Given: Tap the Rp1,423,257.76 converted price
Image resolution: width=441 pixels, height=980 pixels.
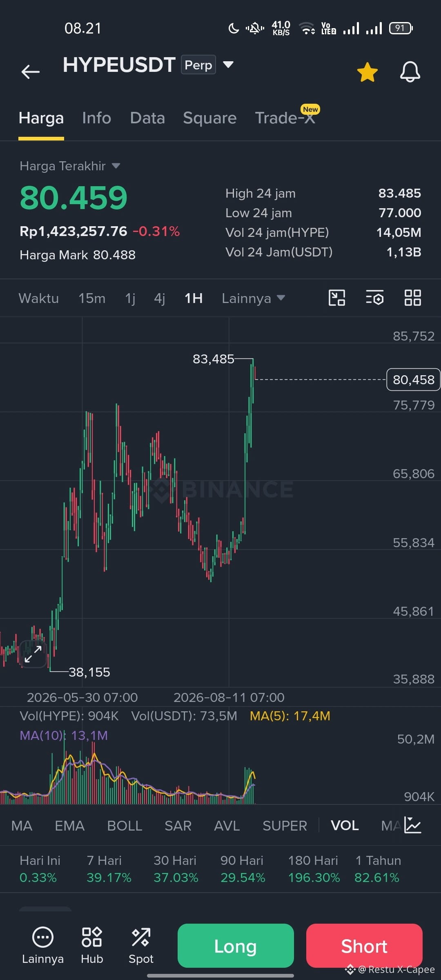Looking at the screenshot, I should (73, 232).
